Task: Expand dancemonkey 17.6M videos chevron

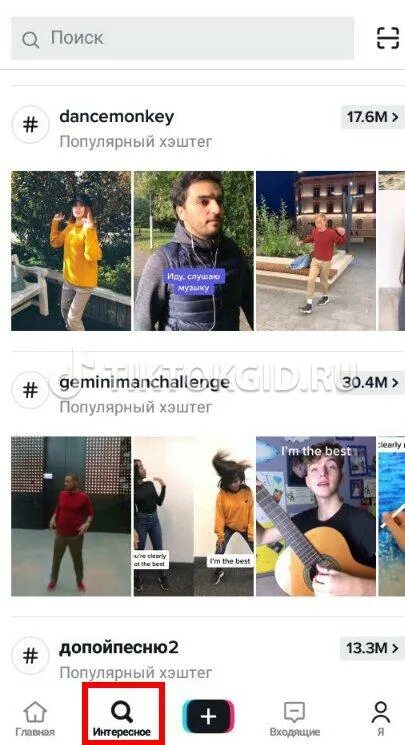Action: click(372, 117)
